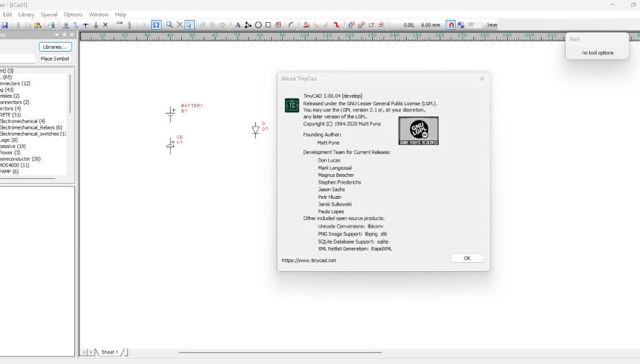
Task: Open the side panel dropdown arrow
Action: point(56,35)
